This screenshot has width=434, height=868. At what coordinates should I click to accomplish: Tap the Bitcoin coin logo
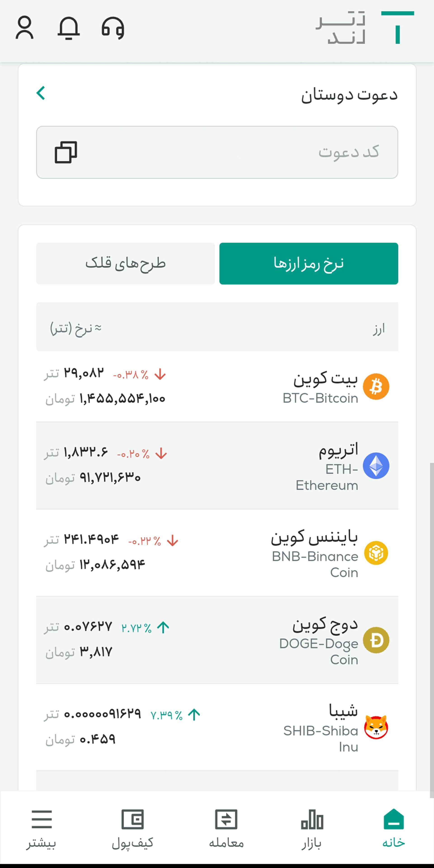376,387
